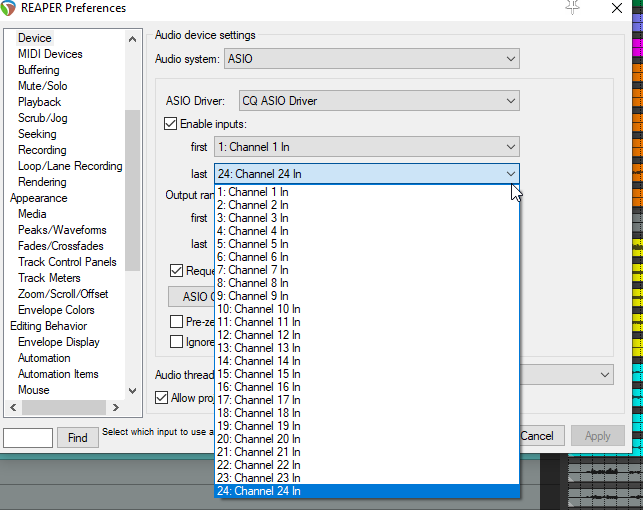Open Loop/Lane Recording preferences

[x=70, y=166]
